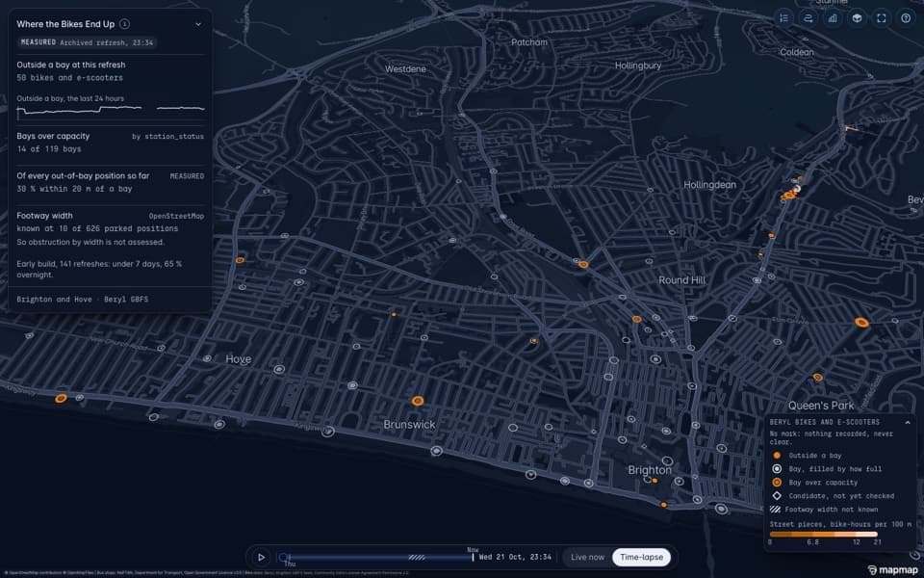
Task: Click '30 % within 20 m of a bay'
Action: (x=74, y=189)
